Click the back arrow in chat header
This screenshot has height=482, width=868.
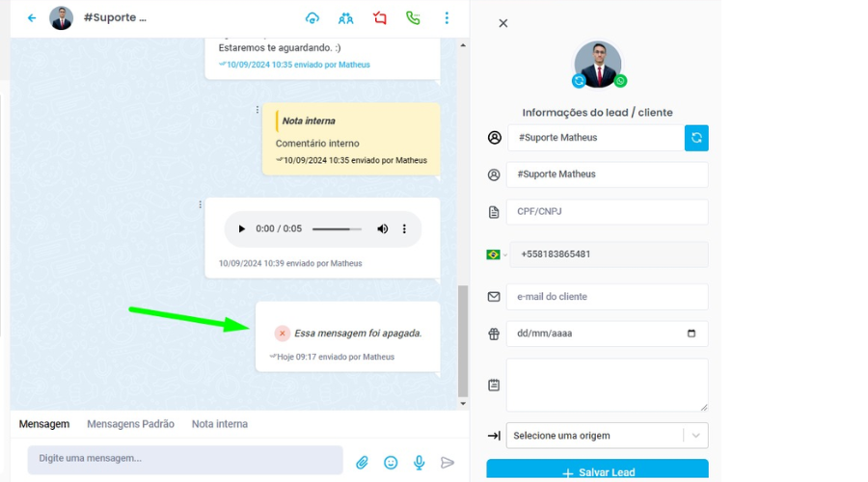[32, 18]
